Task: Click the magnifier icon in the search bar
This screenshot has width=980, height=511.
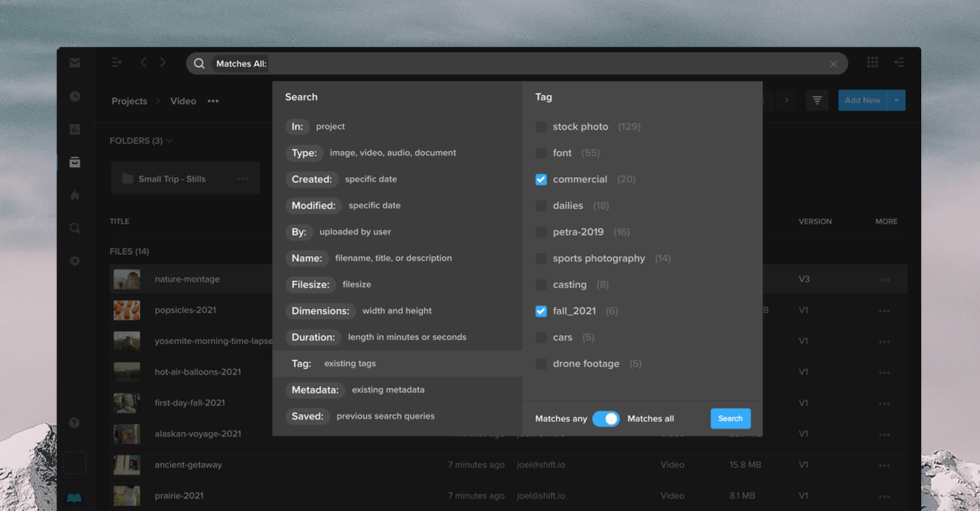Action: tap(199, 64)
